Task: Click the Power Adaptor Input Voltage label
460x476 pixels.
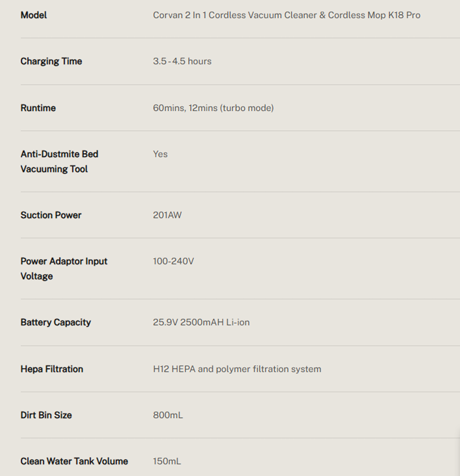Action: [64, 269]
